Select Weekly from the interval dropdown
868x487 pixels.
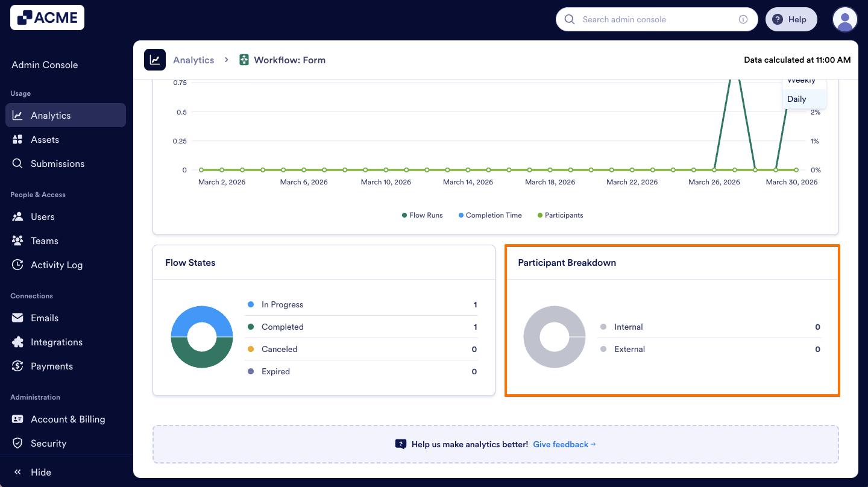[x=801, y=79]
